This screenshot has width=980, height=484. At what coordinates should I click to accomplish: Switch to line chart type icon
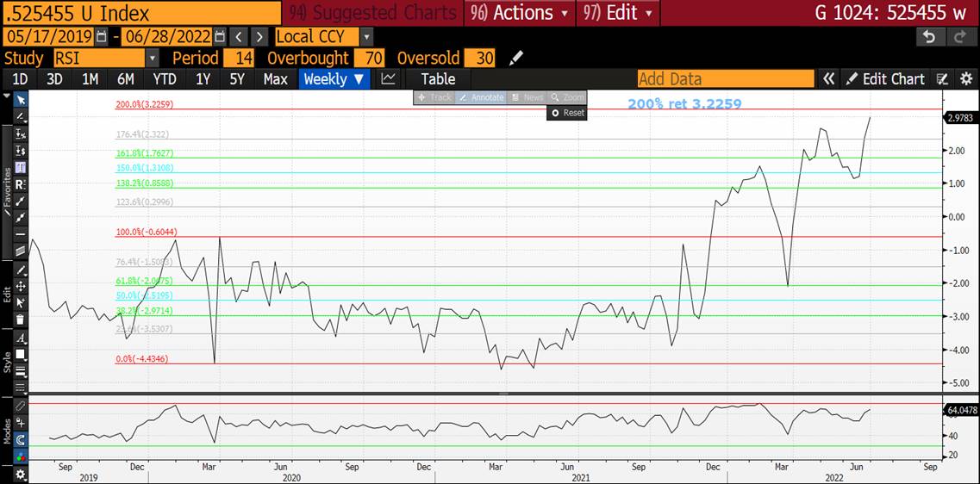[389, 79]
